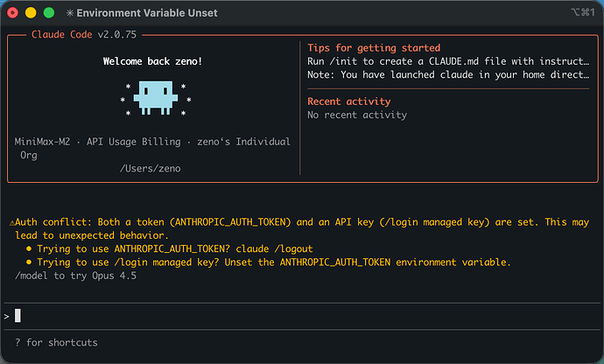Click the yellow minimize window button
The image size is (604, 364).
click(31, 13)
